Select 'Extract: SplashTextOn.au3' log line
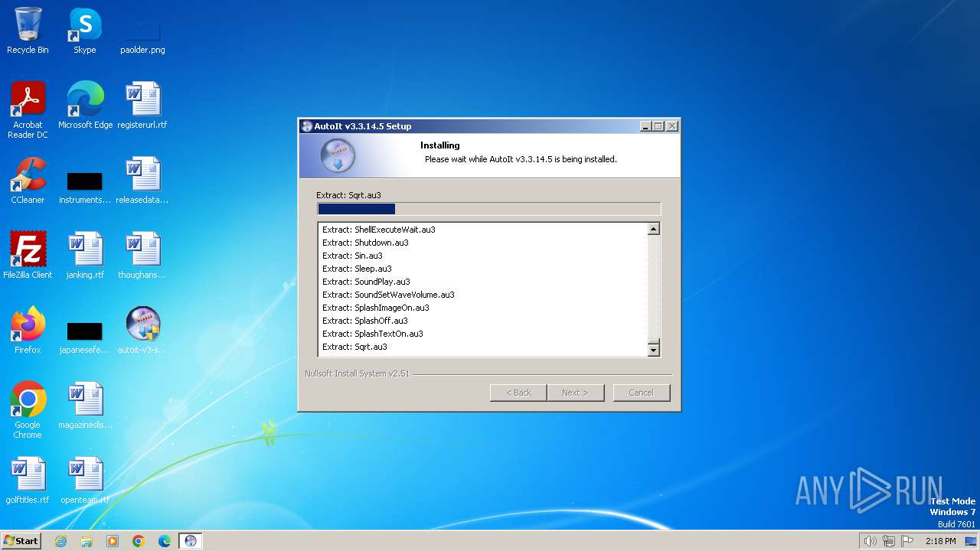Screen dimensions: 980x551 pos(373,334)
